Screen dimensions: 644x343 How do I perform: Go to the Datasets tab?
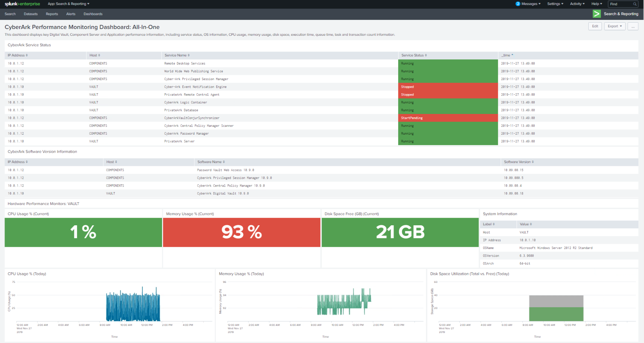coord(31,14)
